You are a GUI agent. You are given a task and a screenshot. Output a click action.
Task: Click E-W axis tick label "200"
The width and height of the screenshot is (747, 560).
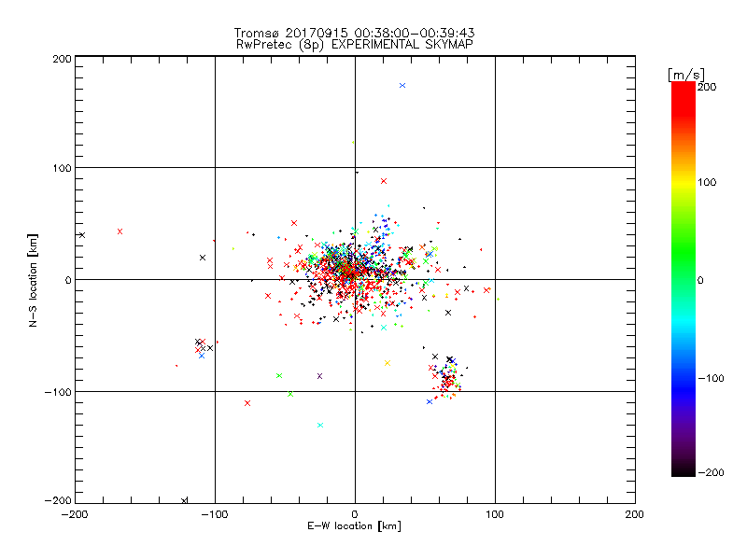pos(635,514)
